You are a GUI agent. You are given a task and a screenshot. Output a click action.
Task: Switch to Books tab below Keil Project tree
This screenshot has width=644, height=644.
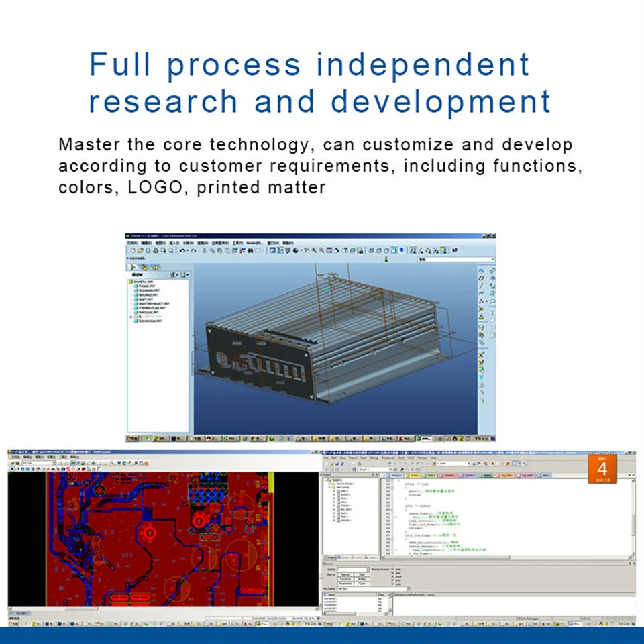343,557
